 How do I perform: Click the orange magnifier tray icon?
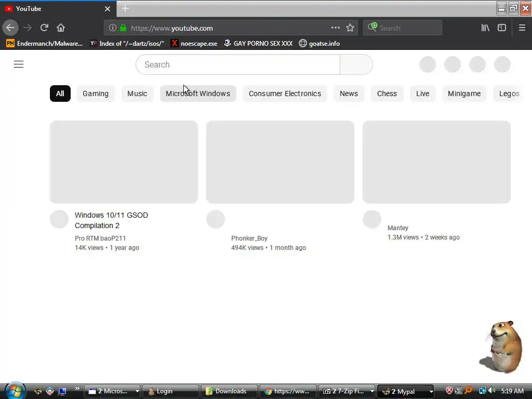(468, 391)
